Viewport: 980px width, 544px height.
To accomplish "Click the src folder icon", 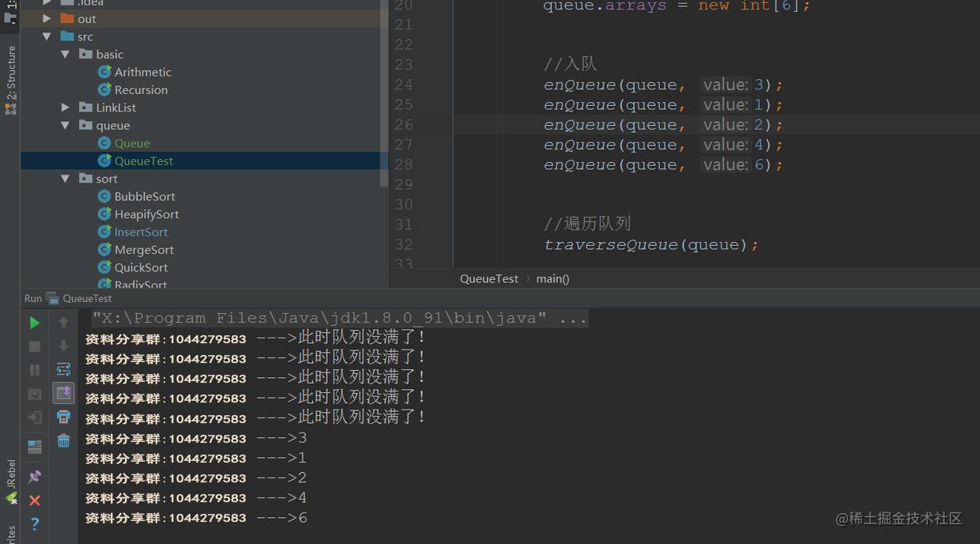I will point(67,36).
